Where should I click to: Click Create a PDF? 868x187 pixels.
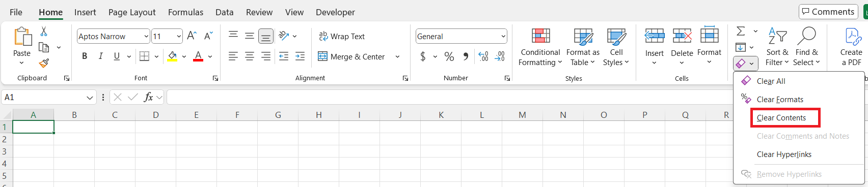coord(851,47)
